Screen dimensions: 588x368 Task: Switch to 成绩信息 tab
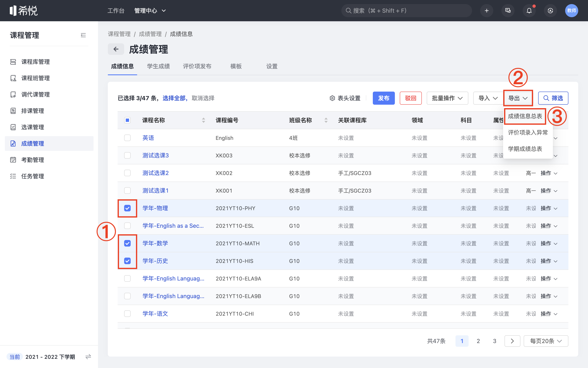pos(122,66)
